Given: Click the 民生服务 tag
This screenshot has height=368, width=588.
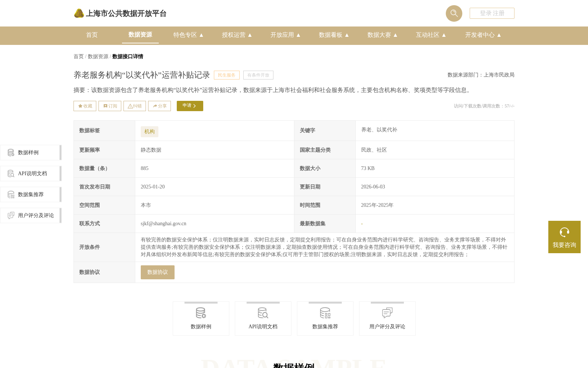Looking at the screenshot, I should [x=227, y=75].
